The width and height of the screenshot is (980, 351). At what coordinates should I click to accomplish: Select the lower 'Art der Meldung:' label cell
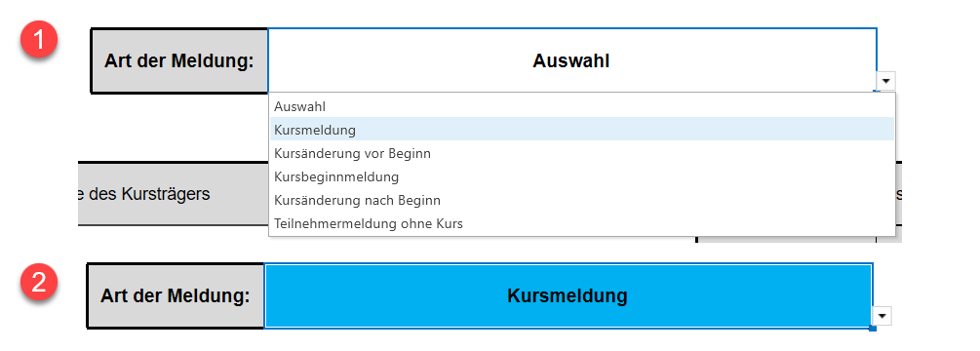(x=176, y=296)
